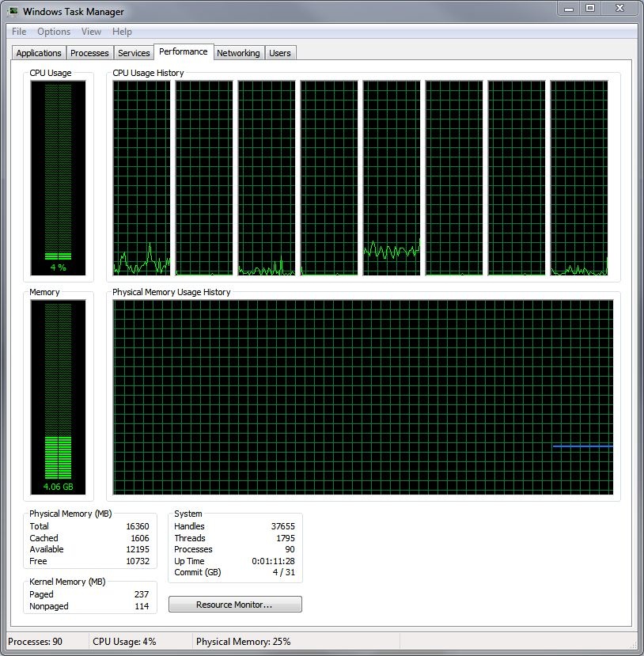Click the Physical Memory Usage History graph
This screenshot has width=644, height=656.
(363, 397)
